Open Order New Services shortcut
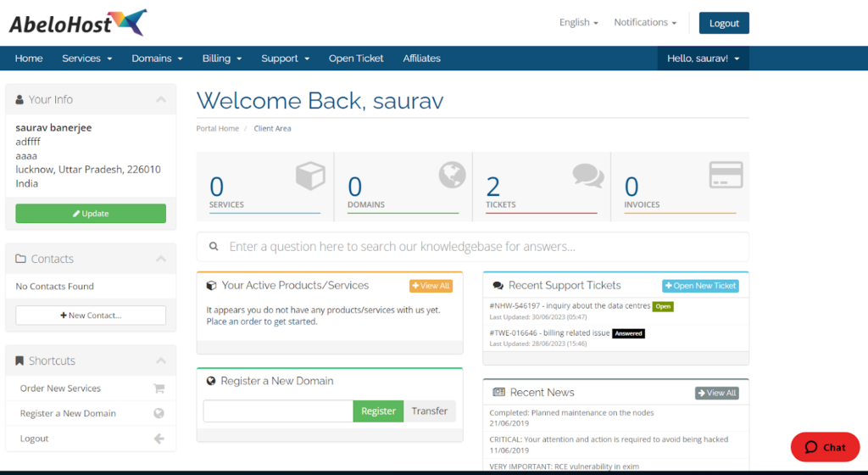868x475 pixels. pyautogui.click(x=91, y=388)
